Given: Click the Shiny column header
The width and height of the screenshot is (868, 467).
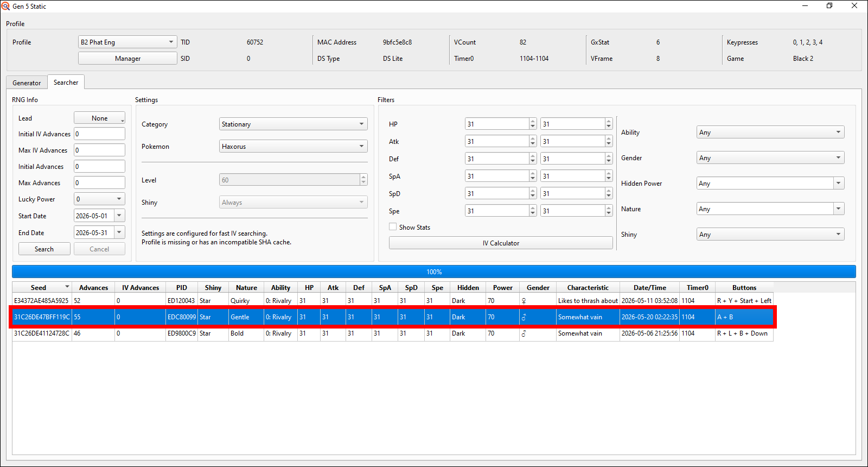Looking at the screenshot, I should point(213,287).
